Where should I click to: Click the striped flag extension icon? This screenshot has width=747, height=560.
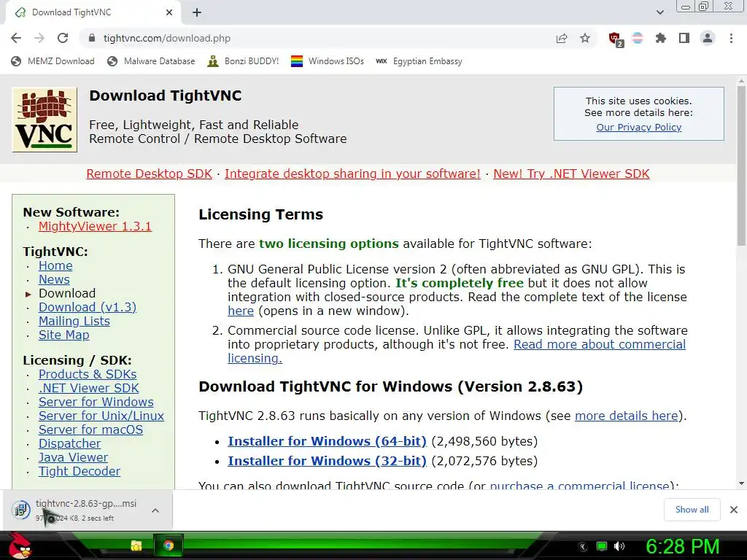[638, 38]
